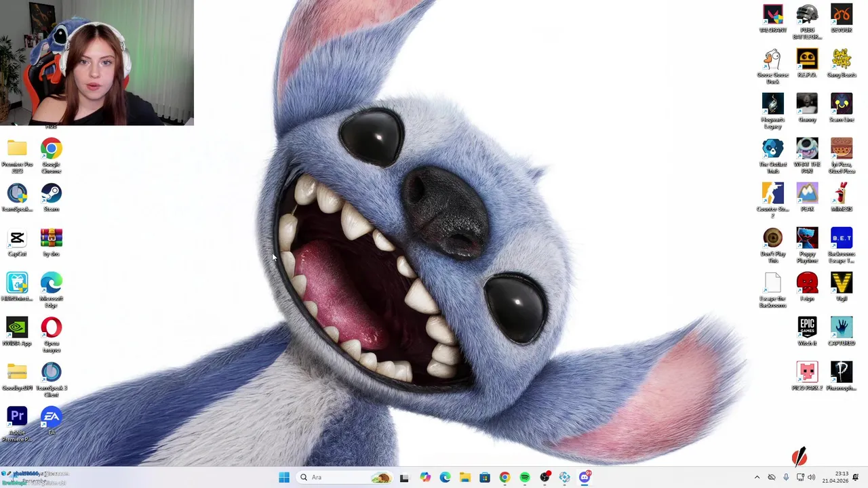Open the TeamSpeak 3 Client shortcut
This screenshot has height=488, width=868.
[x=51, y=380]
